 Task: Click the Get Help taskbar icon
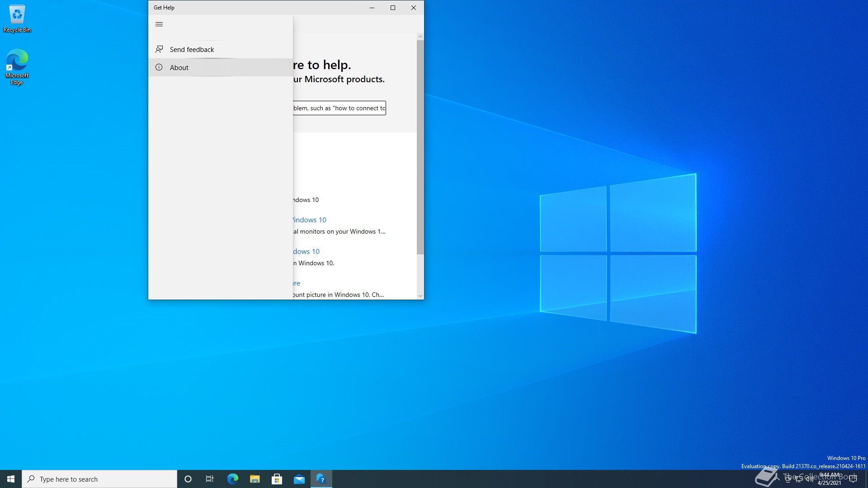tap(321, 479)
